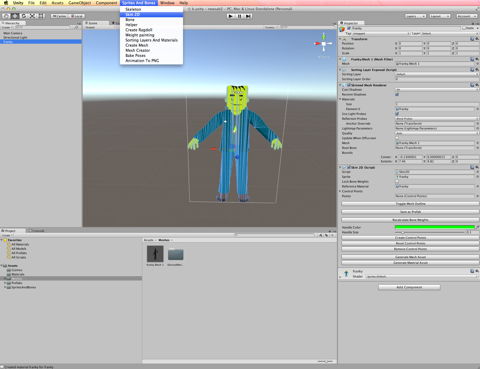Open the green Handle Color swatch
The height and width of the screenshot is (369, 480).
point(435,227)
